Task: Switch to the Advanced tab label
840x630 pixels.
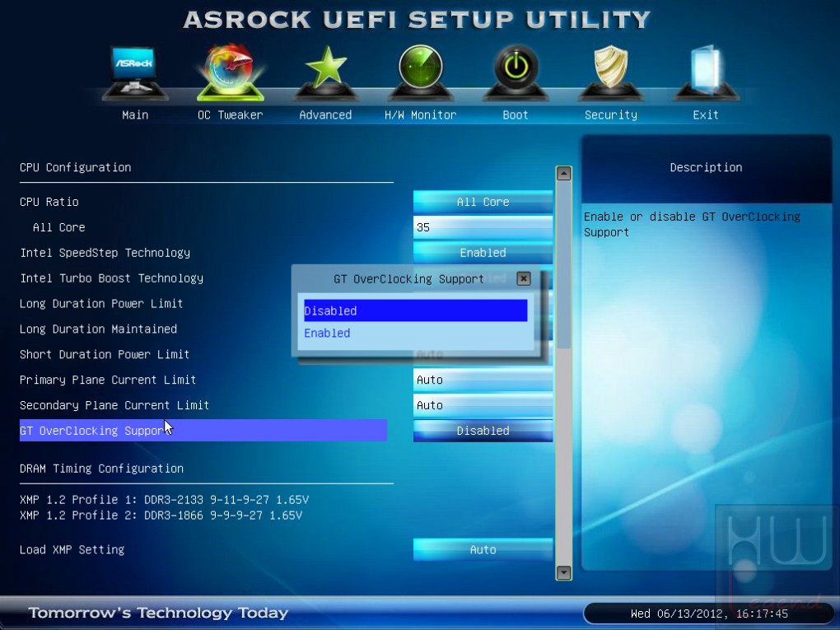Action: click(x=325, y=115)
